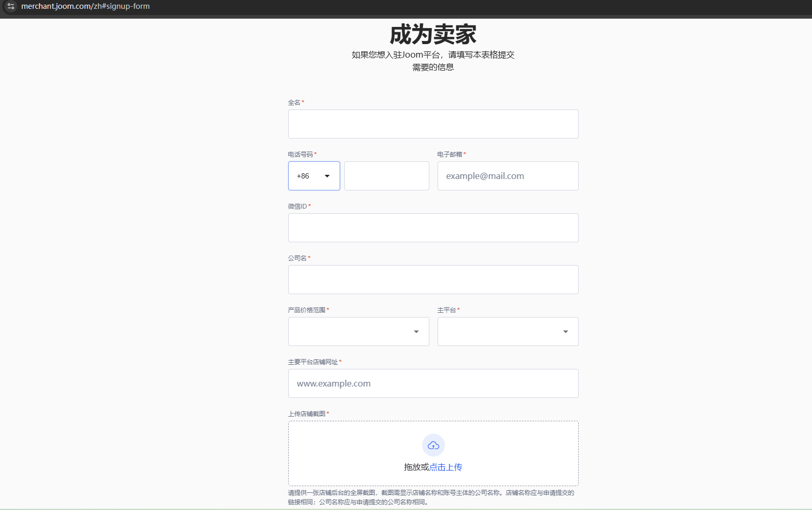Focus the phone number input field
This screenshot has width=812, height=510.
point(387,176)
